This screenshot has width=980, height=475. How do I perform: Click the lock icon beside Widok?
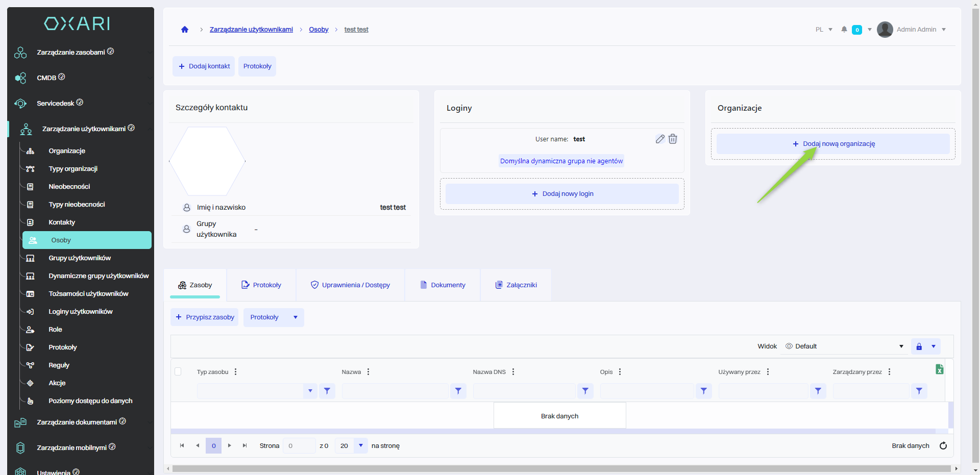(919, 346)
